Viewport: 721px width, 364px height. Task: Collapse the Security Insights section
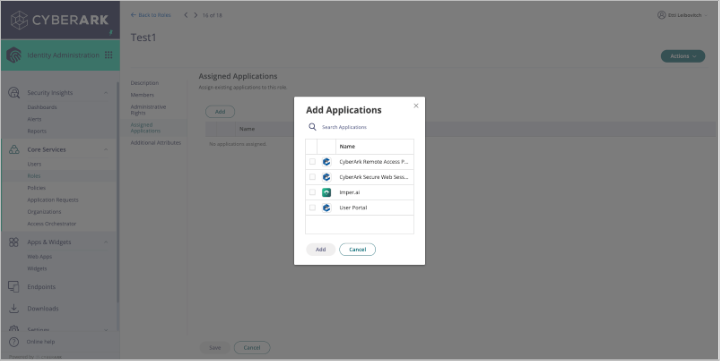click(106, 93)
